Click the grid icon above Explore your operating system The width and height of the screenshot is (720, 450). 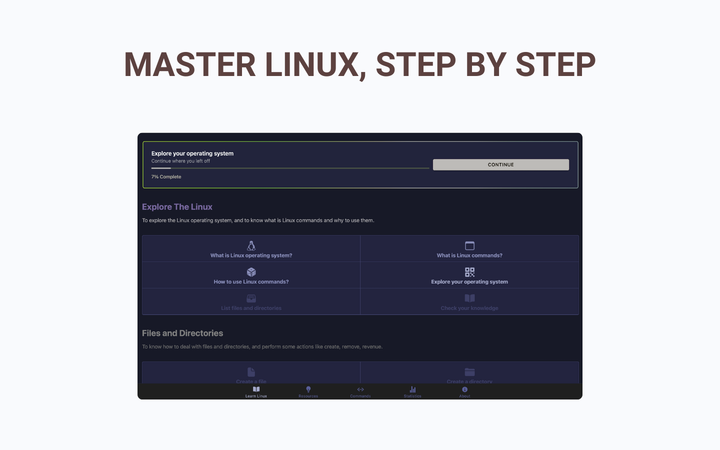point(469,272)
